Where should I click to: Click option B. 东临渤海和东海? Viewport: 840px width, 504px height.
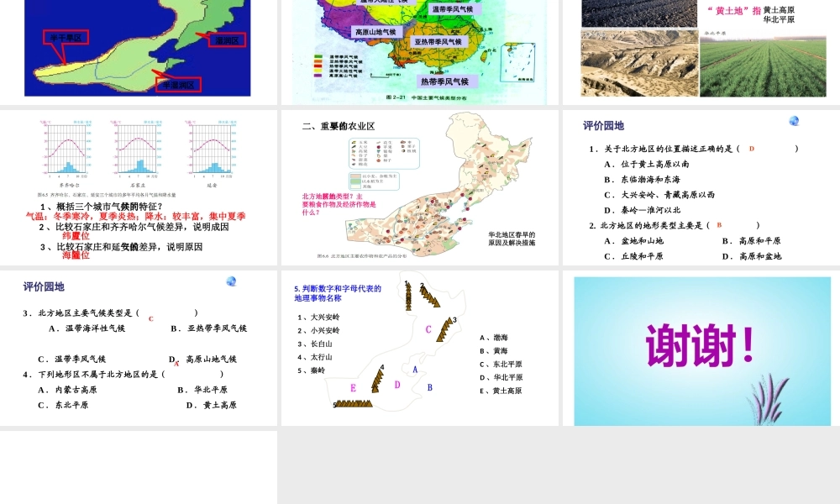tap(643, 180)
